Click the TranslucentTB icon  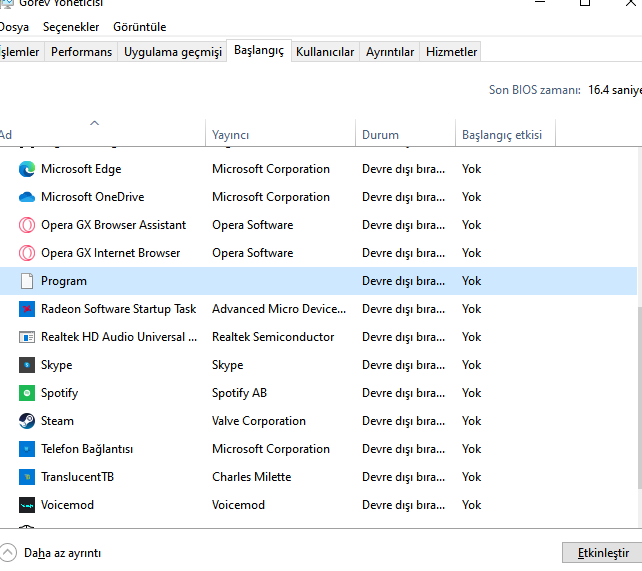27,477
